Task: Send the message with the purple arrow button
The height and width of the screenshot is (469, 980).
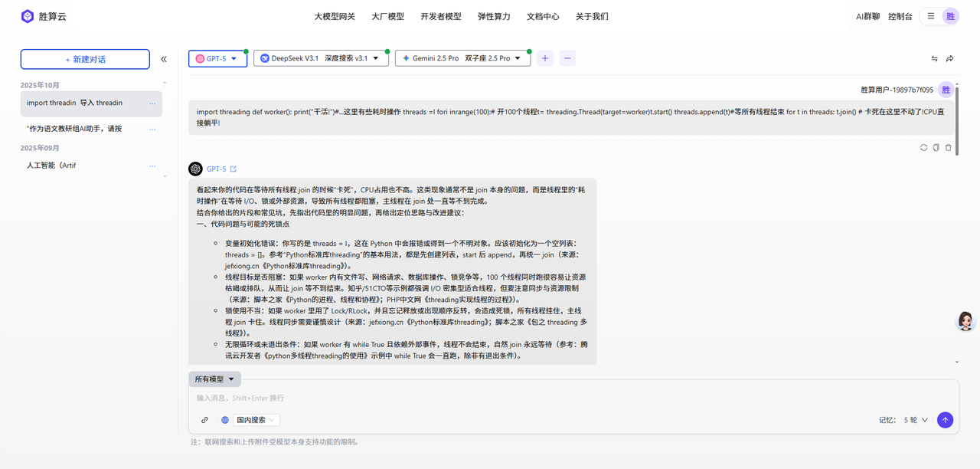Action: point(945,420)
